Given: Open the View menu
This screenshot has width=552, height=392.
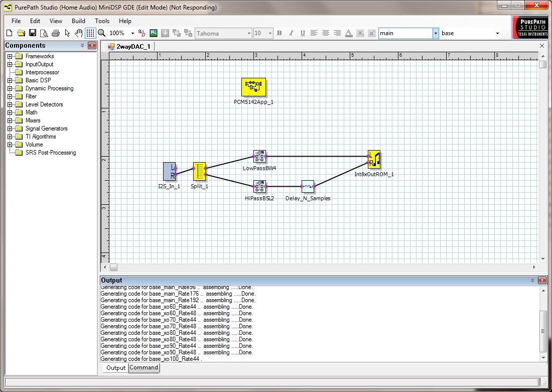Looking at the screenshot, I should [x=56, y=21].
